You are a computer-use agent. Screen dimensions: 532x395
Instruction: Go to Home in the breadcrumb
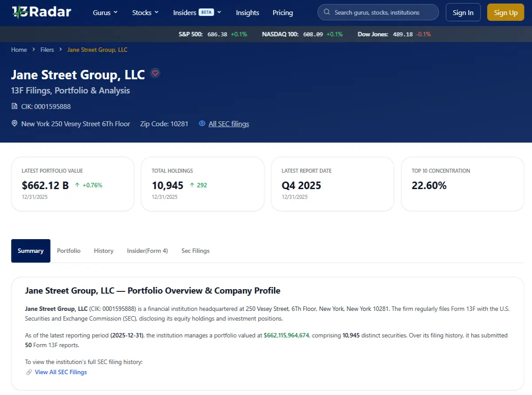[x=19, y=50]
